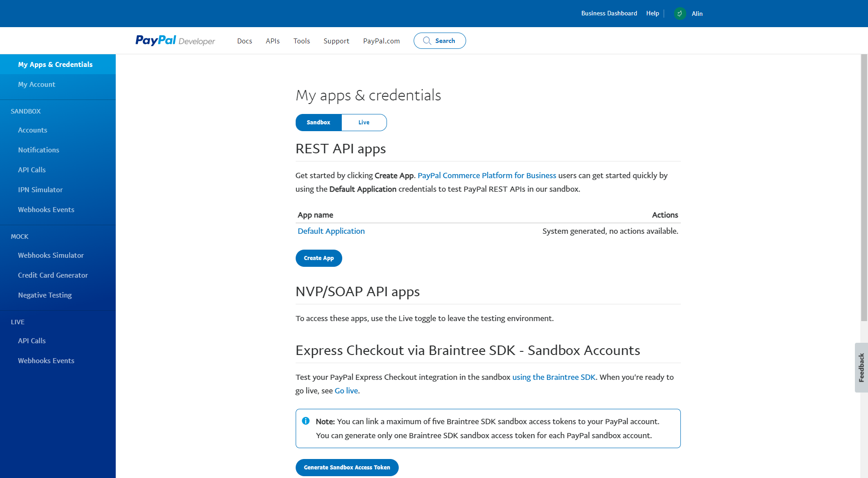The image size is (868, 478).
Task: Click Generate Sandbox Access Token button
Action: click(x=347, y=468)
